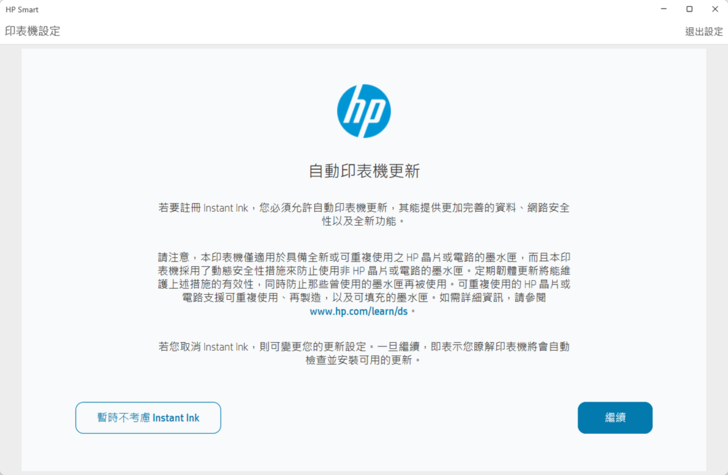This screenshot has width=728, height=475.
Task: Minimize the HP Smart window
Action: 661,8
